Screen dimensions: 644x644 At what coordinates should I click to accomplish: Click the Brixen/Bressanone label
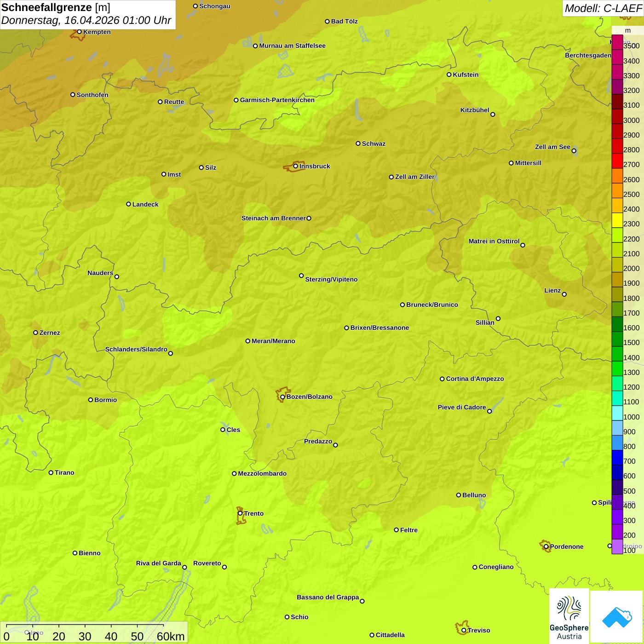(379, 328)
